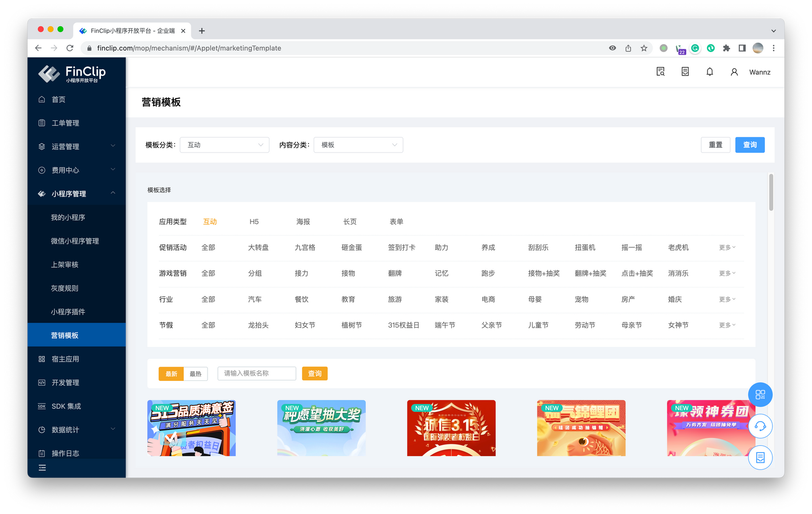Click the user profile icon next to Wannz
The height and width of the screenshot is (514, 812).
pos(734,72)
